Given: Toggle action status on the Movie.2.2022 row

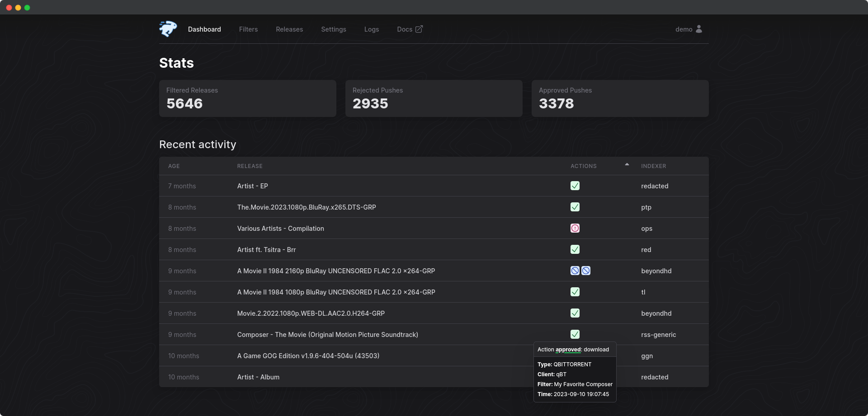Looking at the screenshot, I should [x=575, y=313].
